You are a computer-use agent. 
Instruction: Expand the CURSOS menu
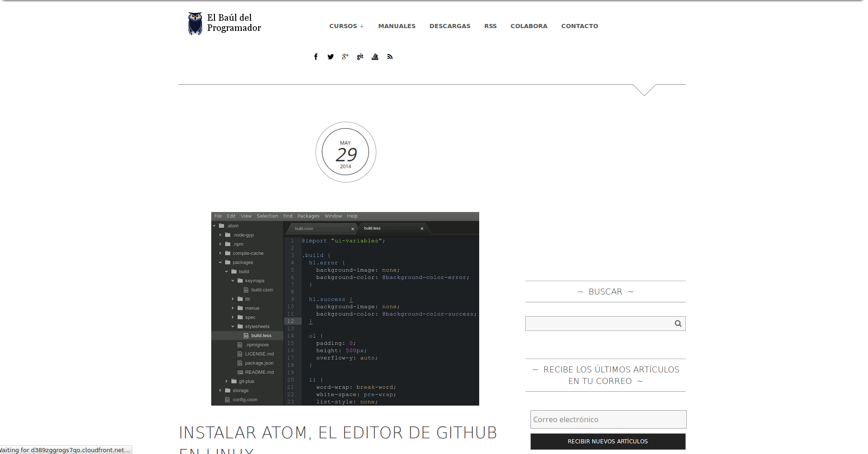click(346, 26)
